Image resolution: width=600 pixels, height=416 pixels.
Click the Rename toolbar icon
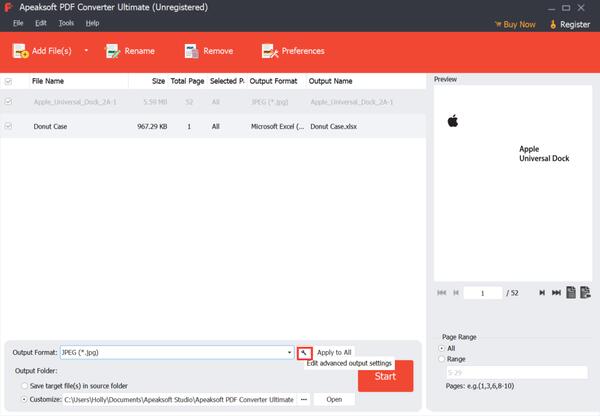[x=113, y=50]
